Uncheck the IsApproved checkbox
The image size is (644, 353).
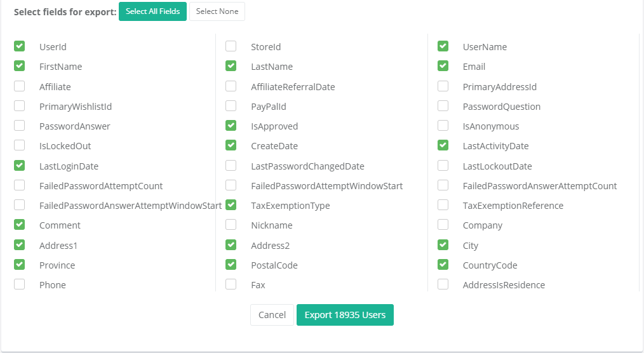[231, 126]
